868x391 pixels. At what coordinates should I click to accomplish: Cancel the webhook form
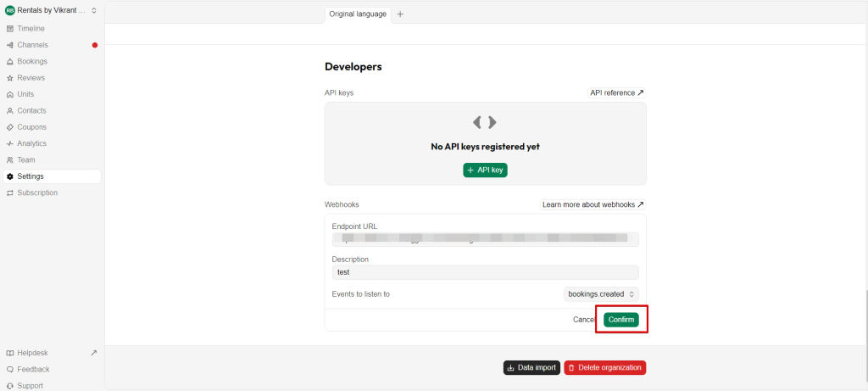pyautogui.click(x=584, y=320)
